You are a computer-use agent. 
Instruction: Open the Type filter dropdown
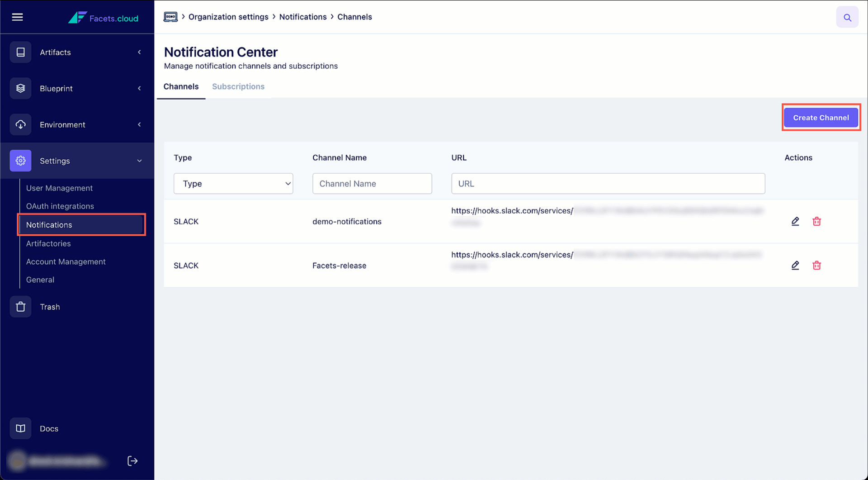coord(233,183)
